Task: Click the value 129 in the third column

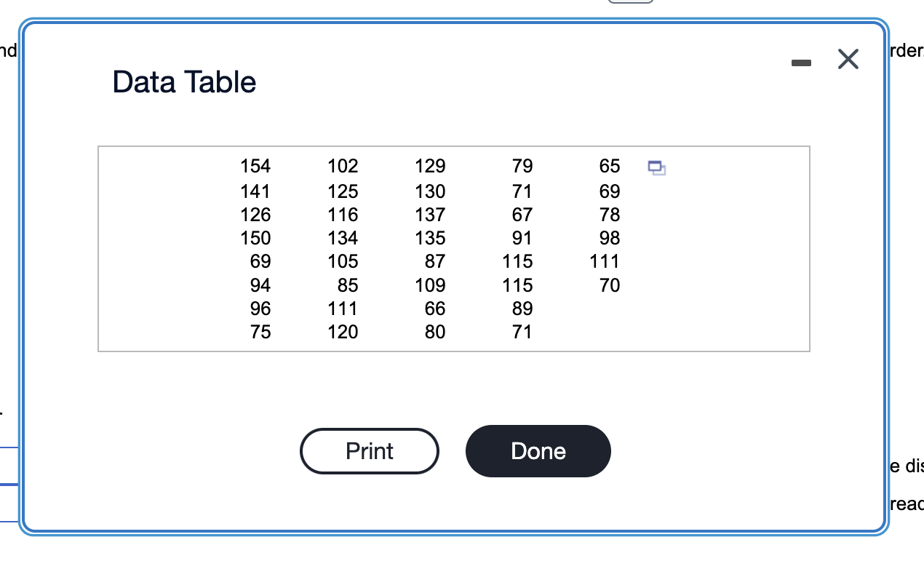Action: tap(429, 166)
